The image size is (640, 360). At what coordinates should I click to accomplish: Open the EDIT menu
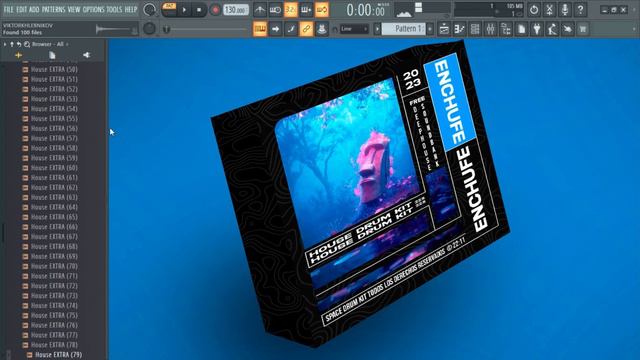click(x=21, y=9)
